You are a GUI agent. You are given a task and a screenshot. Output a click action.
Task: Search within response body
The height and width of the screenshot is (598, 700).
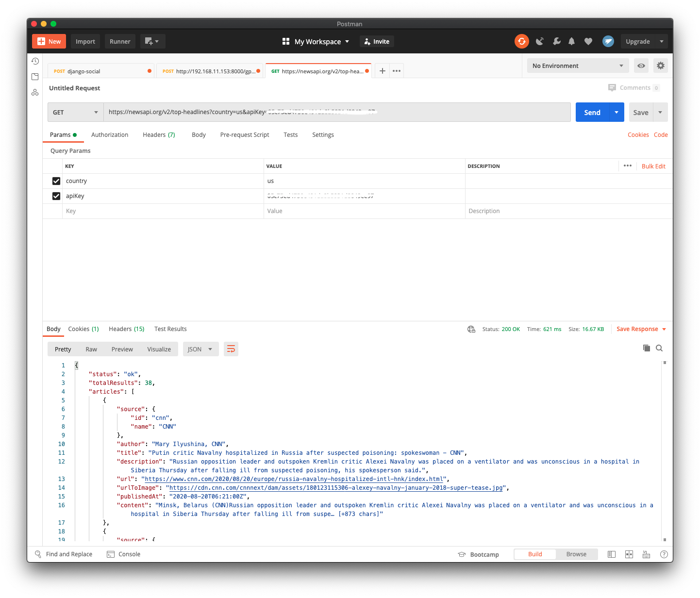point(659,348)
